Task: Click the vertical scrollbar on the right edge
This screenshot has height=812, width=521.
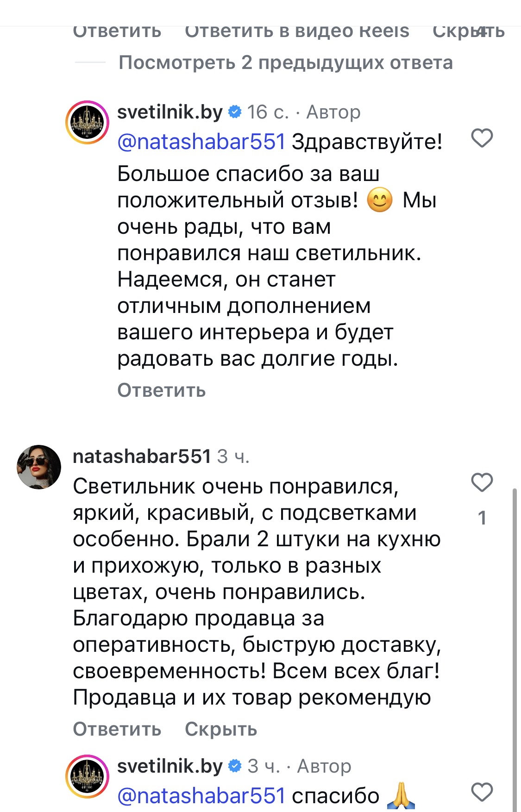Action: 515,648
